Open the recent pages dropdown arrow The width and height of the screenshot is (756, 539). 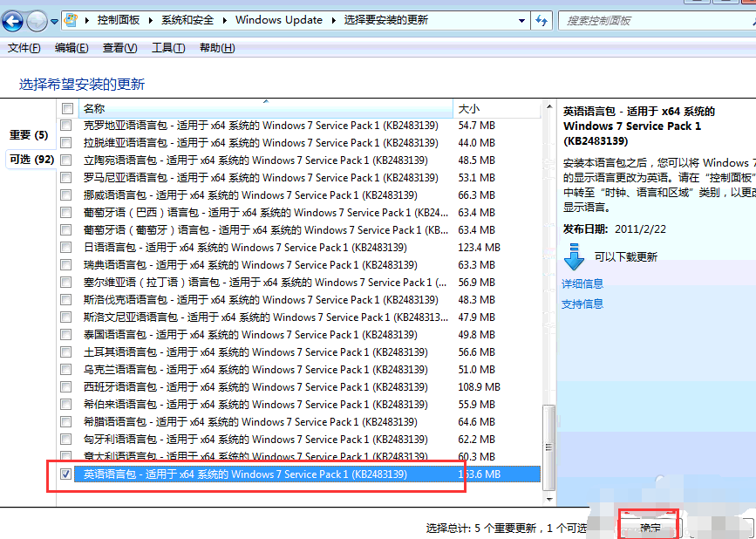[55, 20]
